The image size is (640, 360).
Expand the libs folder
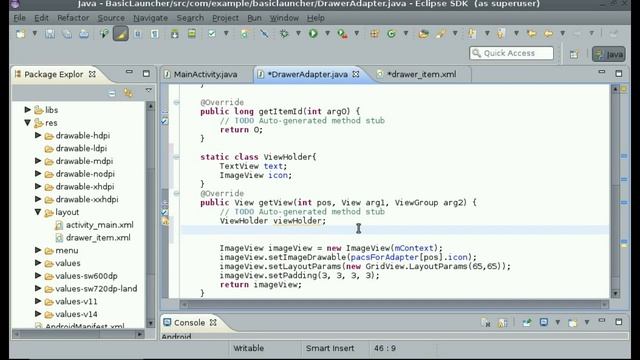[x=27, y=109]
